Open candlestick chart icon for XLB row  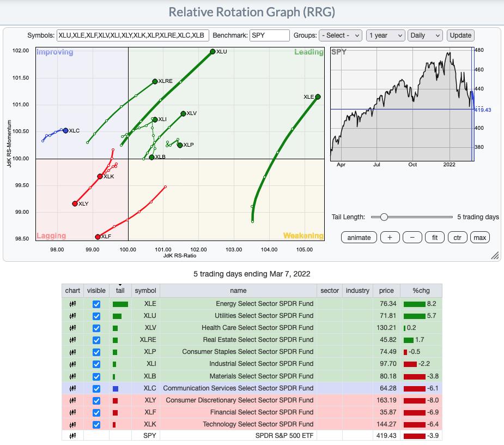click(72, 376)
